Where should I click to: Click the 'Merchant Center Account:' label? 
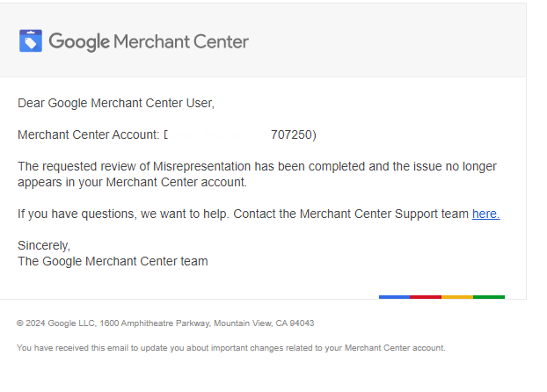tap(89, 134)
